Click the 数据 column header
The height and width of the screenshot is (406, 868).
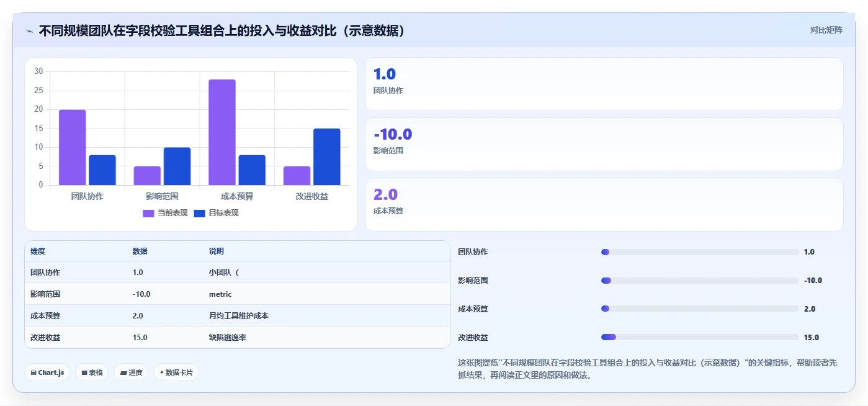140,251
